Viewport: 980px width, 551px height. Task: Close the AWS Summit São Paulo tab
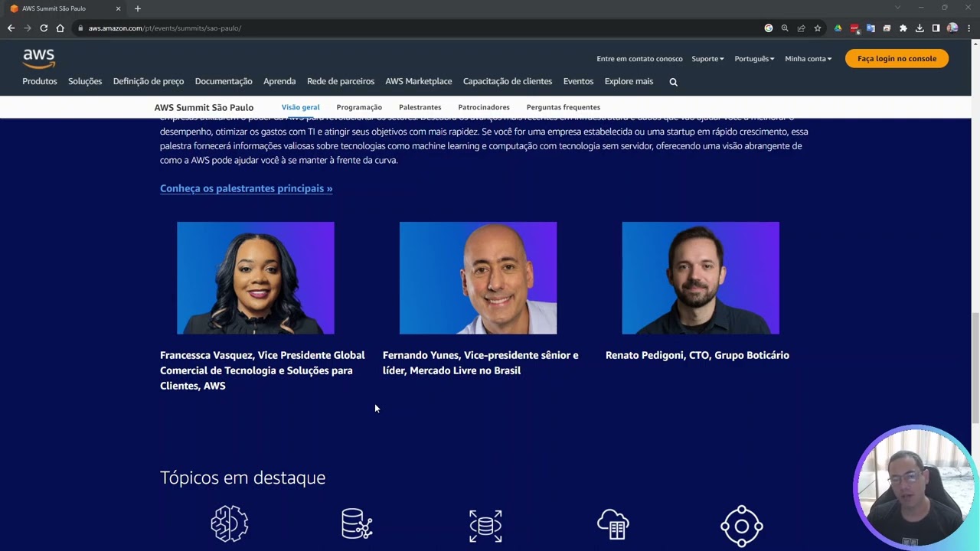point(118,8)
